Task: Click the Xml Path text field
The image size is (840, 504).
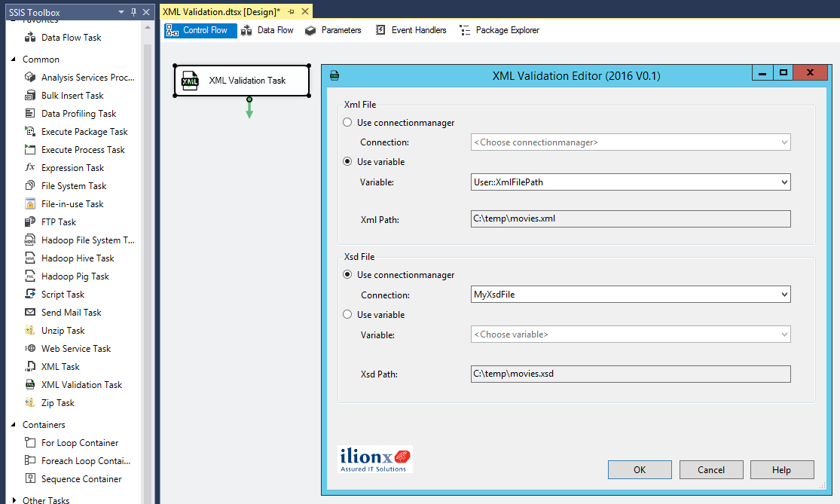Action: [631, 218]
